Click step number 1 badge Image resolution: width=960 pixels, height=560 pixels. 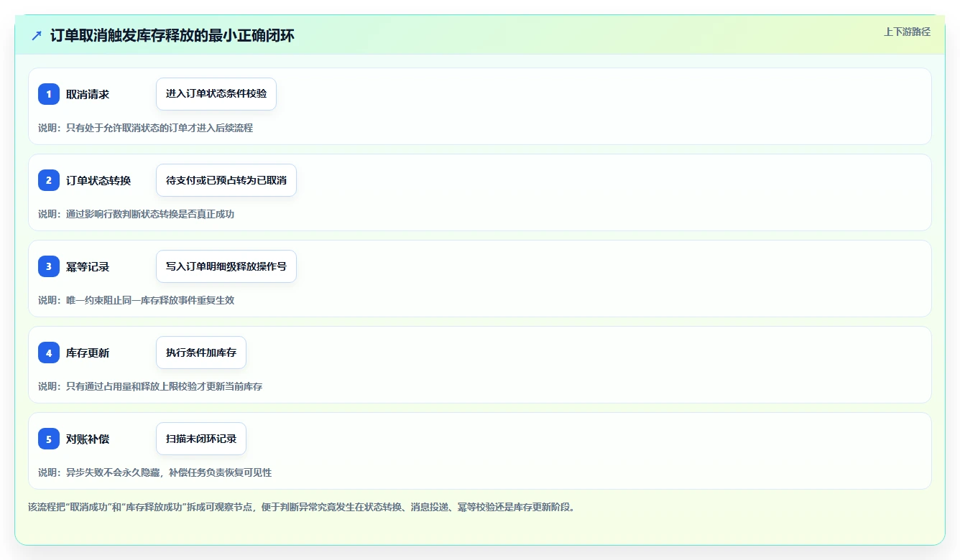coord(49,94)
